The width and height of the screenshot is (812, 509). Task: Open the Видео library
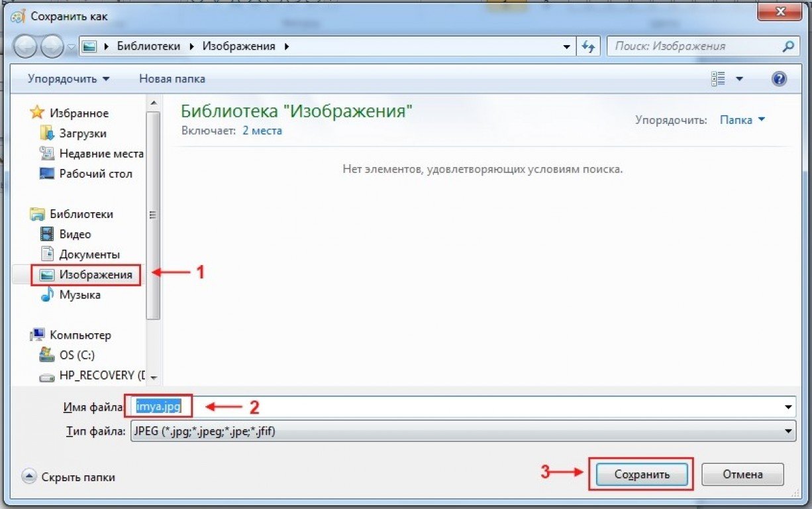75,234
